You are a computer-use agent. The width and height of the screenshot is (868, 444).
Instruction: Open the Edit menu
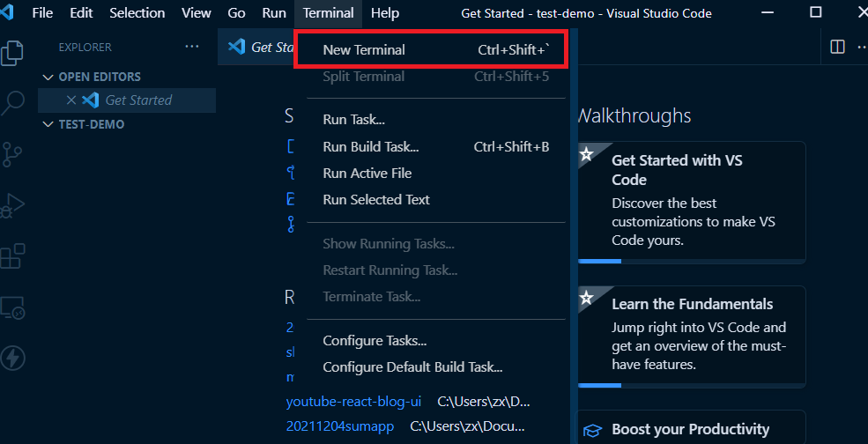coord(81,12)
